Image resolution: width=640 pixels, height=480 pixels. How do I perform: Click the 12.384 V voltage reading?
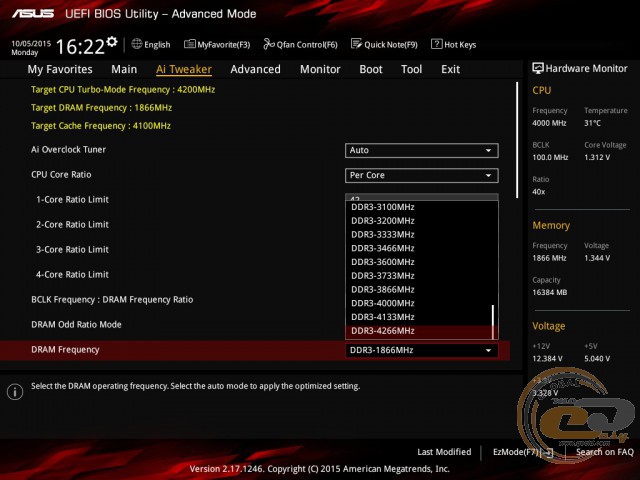pos(547,359)
